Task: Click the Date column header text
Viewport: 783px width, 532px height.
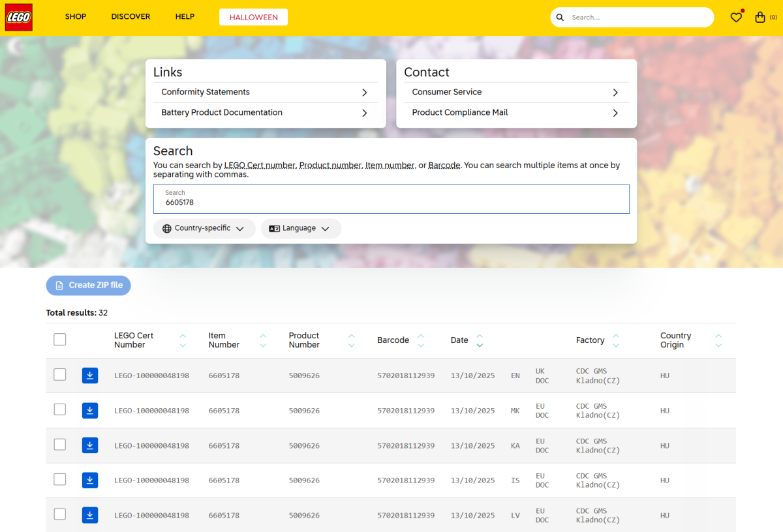Action: 459,340
